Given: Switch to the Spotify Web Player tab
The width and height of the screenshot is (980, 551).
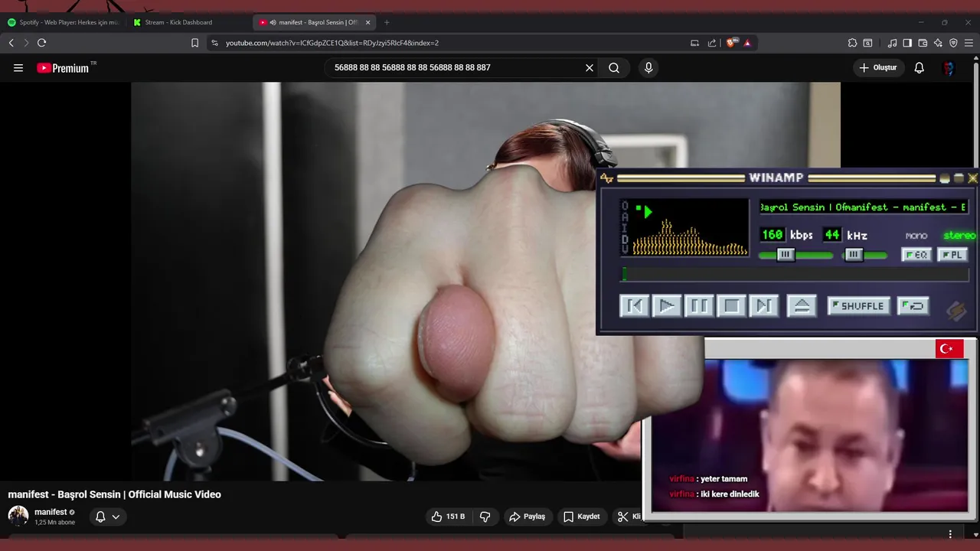Looking at the screenshot, I should pyautogui.click(x=63, y=22).
